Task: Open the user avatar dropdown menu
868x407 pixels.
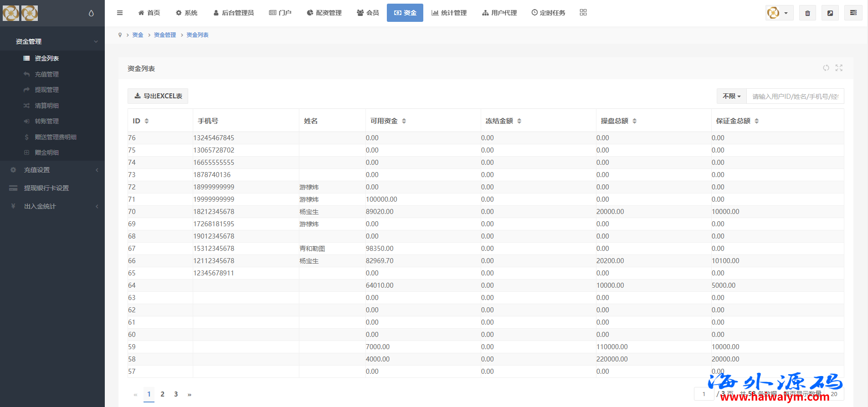Action: (x=779, y=13)
